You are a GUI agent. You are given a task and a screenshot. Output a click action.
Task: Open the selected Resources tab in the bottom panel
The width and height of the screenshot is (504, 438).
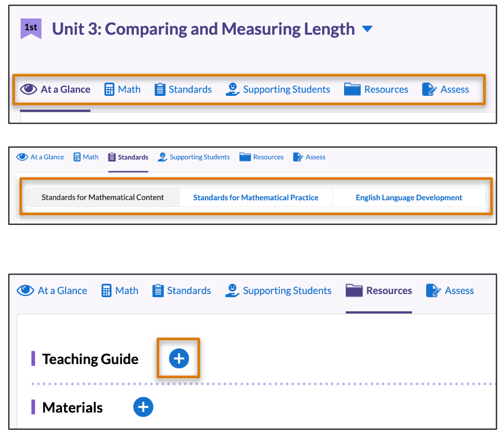379,290
